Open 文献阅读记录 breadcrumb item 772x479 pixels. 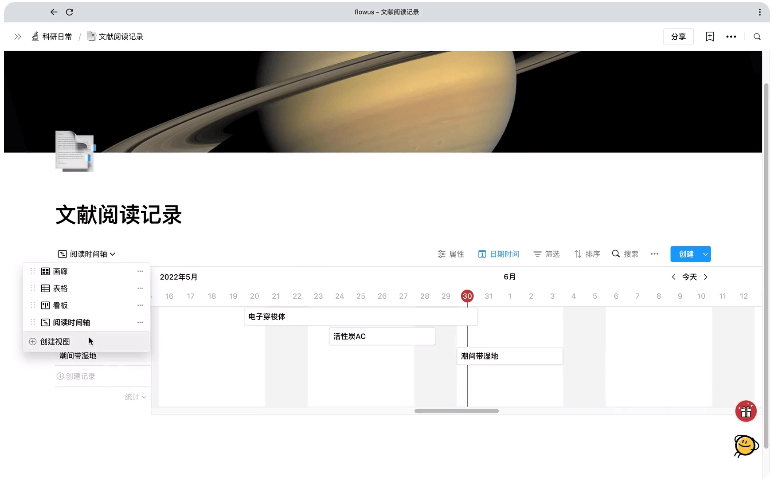[115, 36]
